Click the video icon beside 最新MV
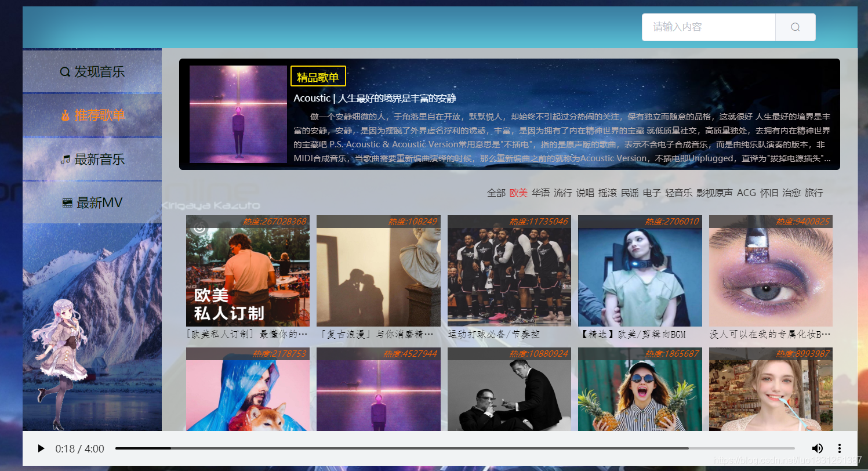868x471 pixels. point(68,203)
